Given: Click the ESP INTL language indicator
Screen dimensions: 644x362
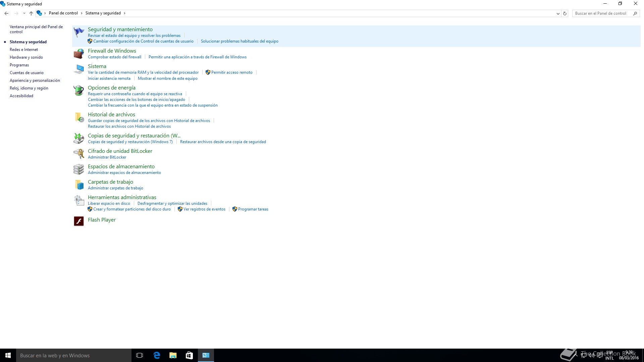Looking at the screenshot, I should tap(609, 355).
